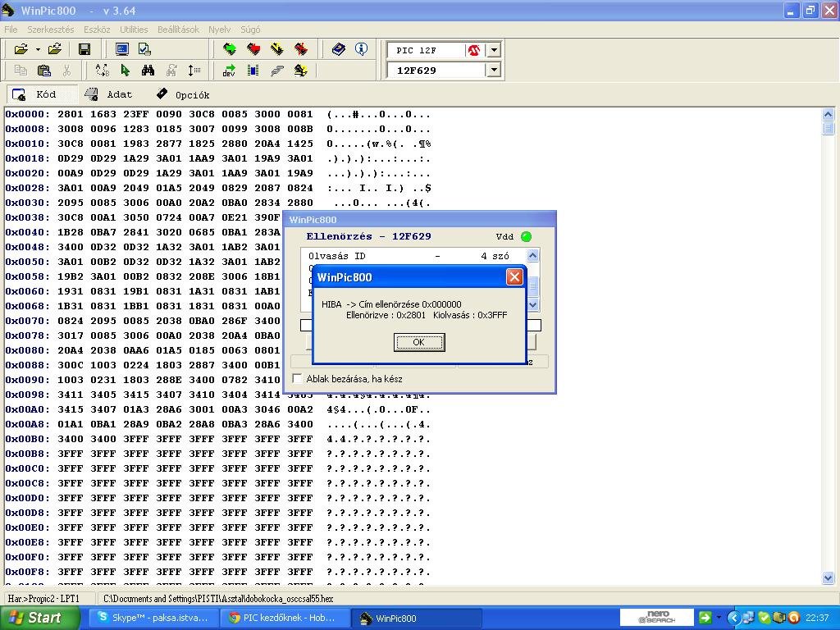Image resolution: width=840 pixels, height=630 pixels.
Task: Click the yellow chip verify icon
Action: (x=277, y=49)
